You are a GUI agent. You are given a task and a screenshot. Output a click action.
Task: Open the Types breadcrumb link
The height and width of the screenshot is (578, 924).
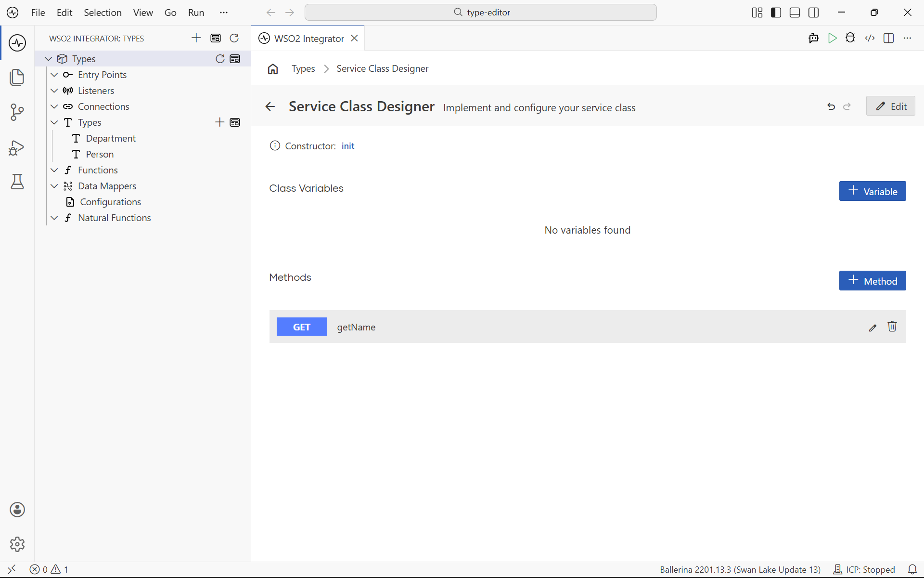pos(303,69)
